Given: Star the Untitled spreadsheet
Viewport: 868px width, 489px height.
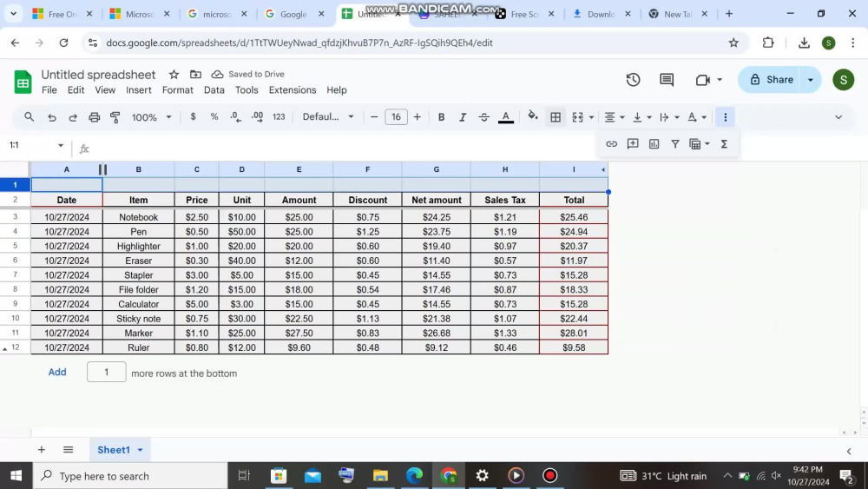Looking at the screenshot, I should click(174, 74).
